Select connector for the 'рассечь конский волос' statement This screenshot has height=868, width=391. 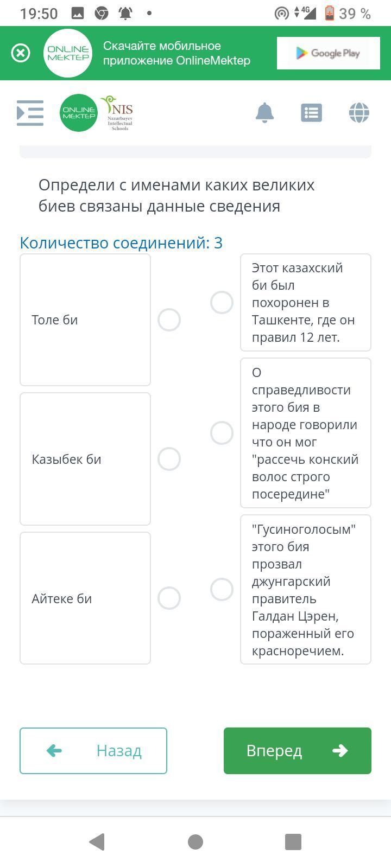pos(222,433)
